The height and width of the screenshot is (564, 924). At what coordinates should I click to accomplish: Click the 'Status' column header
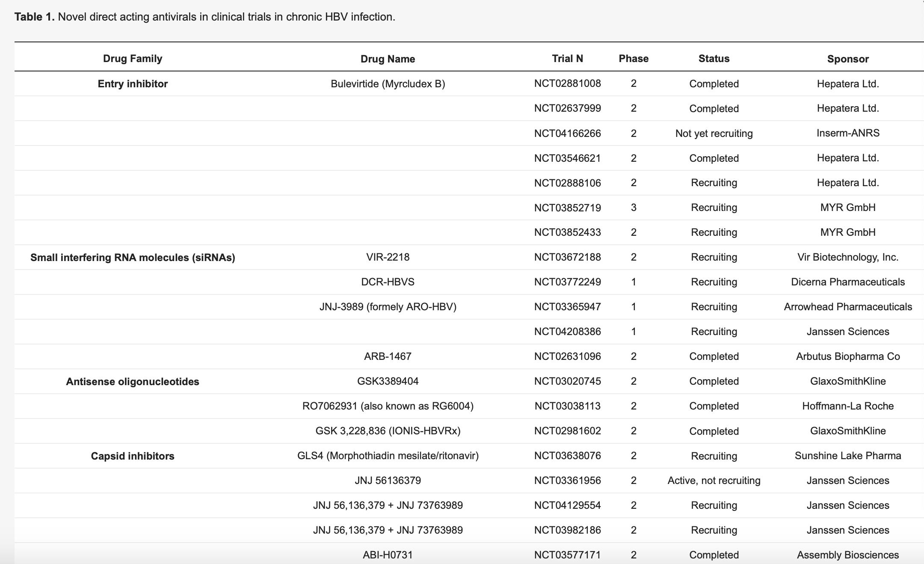[x=714, y=59]
